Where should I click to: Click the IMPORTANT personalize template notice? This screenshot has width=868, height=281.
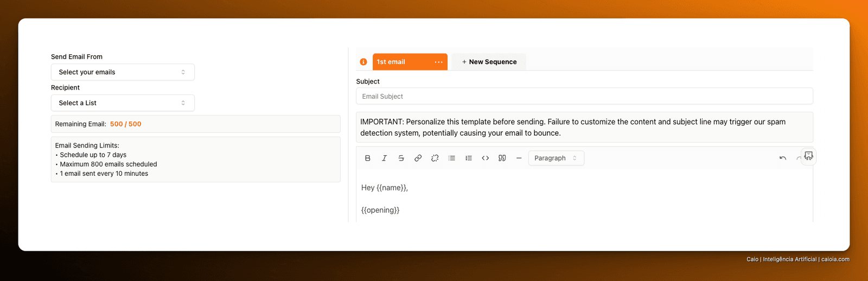click(584, 127)
